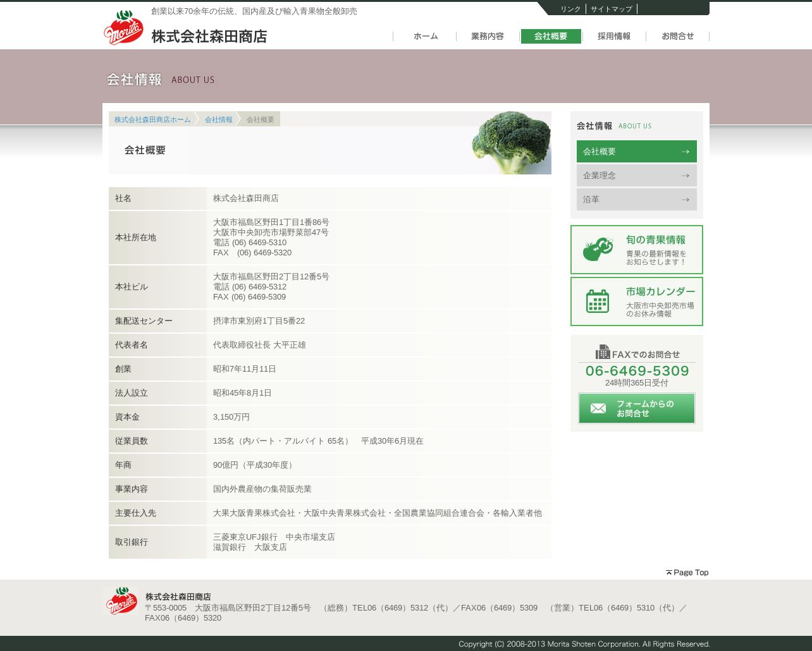Click the 滋賀銀行 大阪支店 text

[250, 547]
